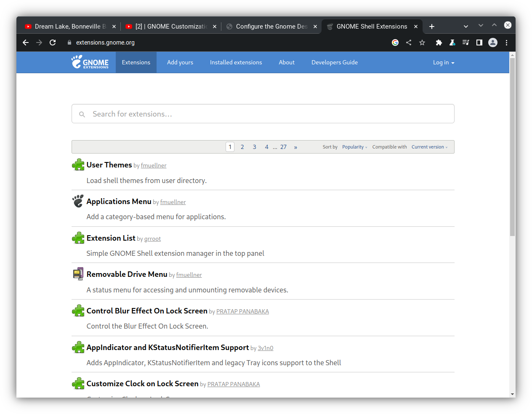Click the browser forward arrow

coord(39,42)
